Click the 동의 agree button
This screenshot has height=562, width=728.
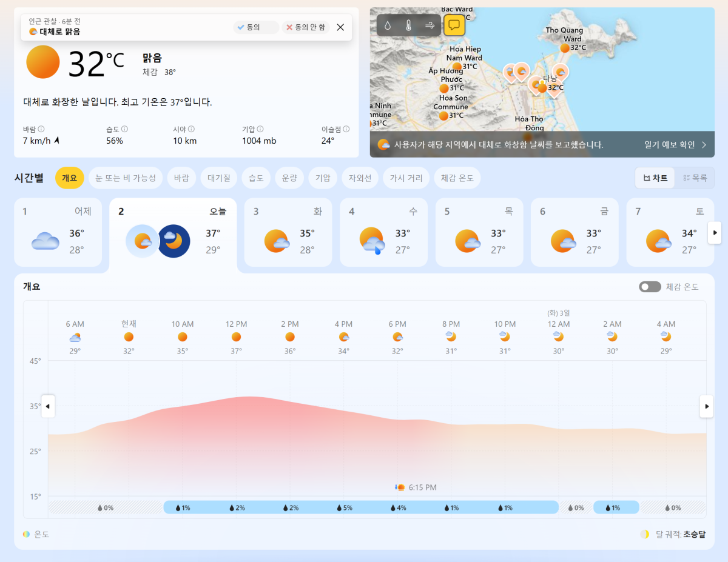[x=256, y=27]
